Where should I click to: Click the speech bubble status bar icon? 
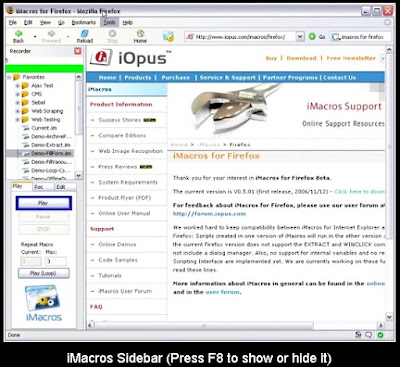(369, 335)
